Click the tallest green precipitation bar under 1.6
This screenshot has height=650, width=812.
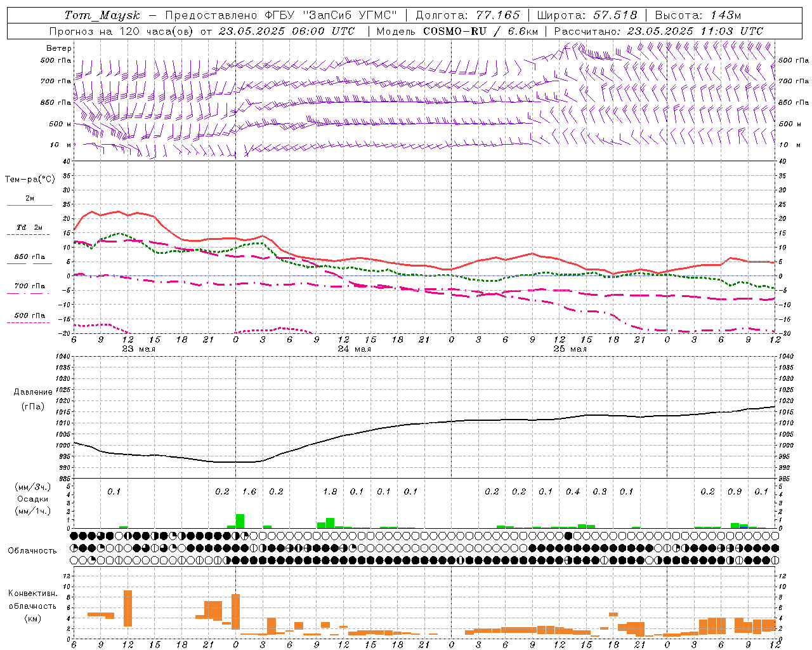tap(240, 521)
